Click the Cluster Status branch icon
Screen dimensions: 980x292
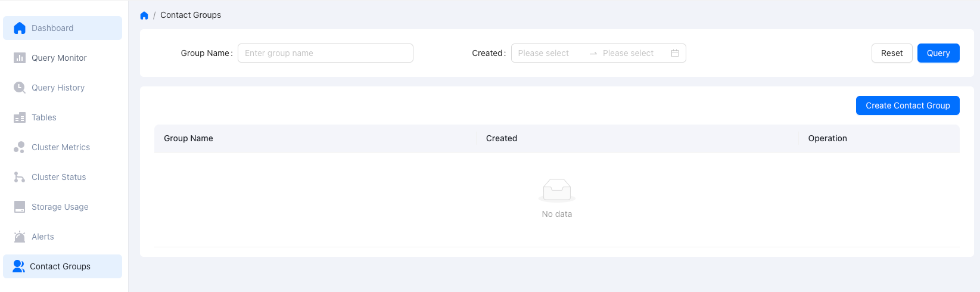pyautogui.click(x=20, y=177)
